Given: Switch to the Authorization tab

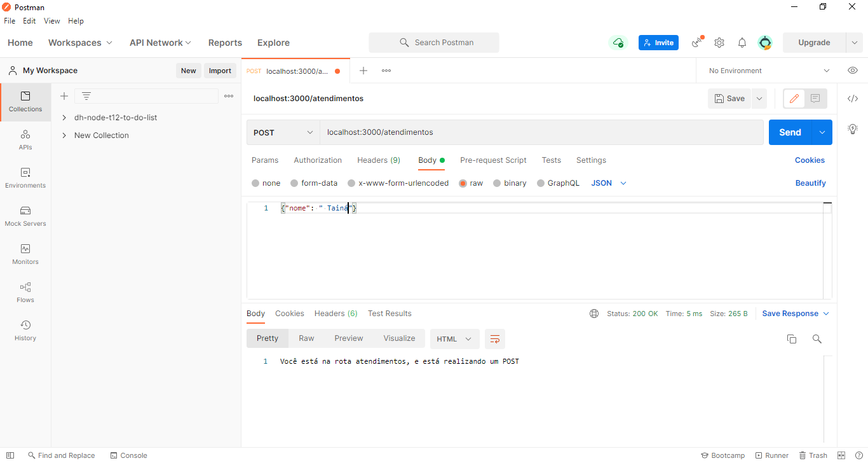Looking at the screenshot, I should point(318,160).
